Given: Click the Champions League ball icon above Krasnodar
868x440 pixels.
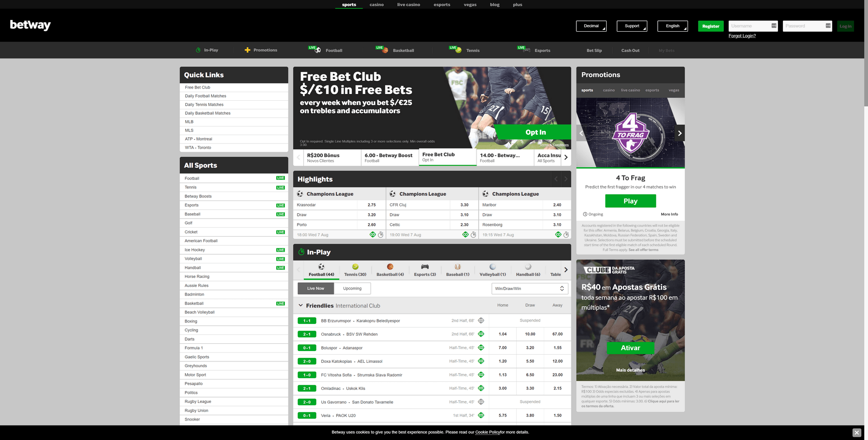Looking at the screenshot, I should 300,194.
